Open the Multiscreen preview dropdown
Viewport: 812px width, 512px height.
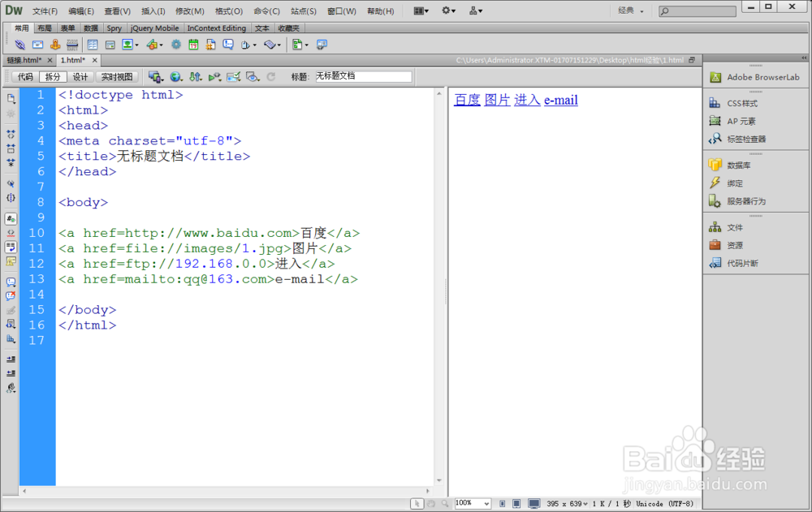pyautogui.click(x=156, y=76)
